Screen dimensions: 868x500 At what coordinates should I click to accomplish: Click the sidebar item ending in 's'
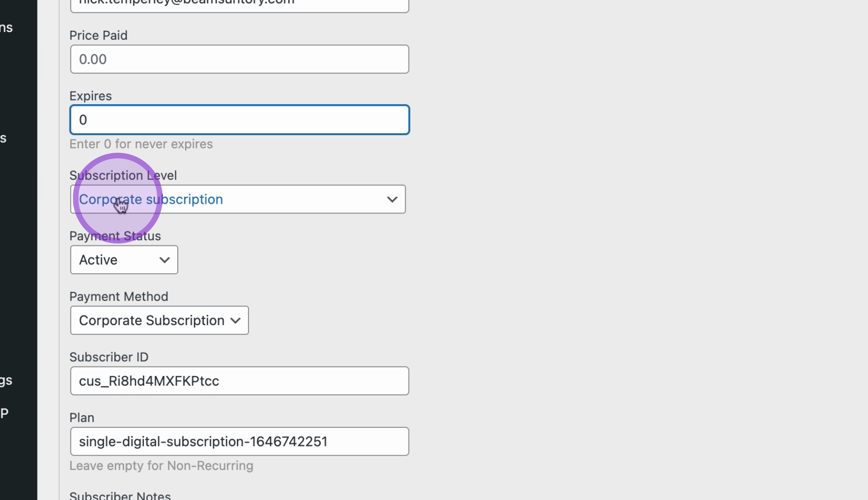point(3,138)
